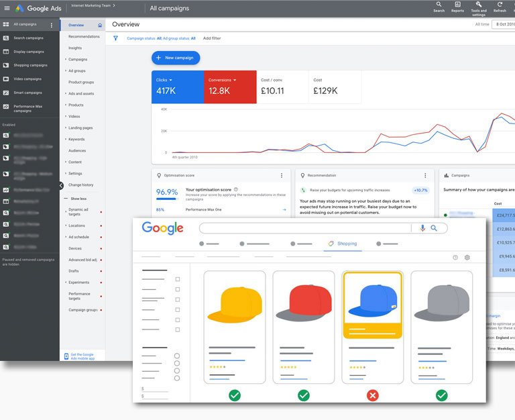Click the filter funnel icon

tap(115, 38)
